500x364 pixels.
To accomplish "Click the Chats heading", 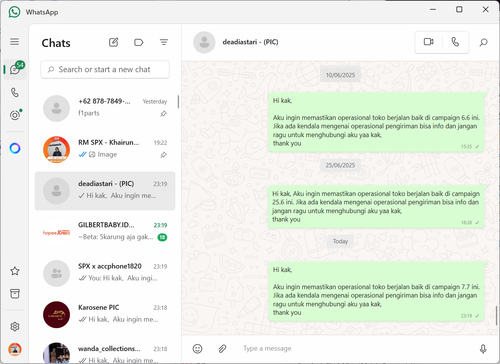I will tap(56, 43).
